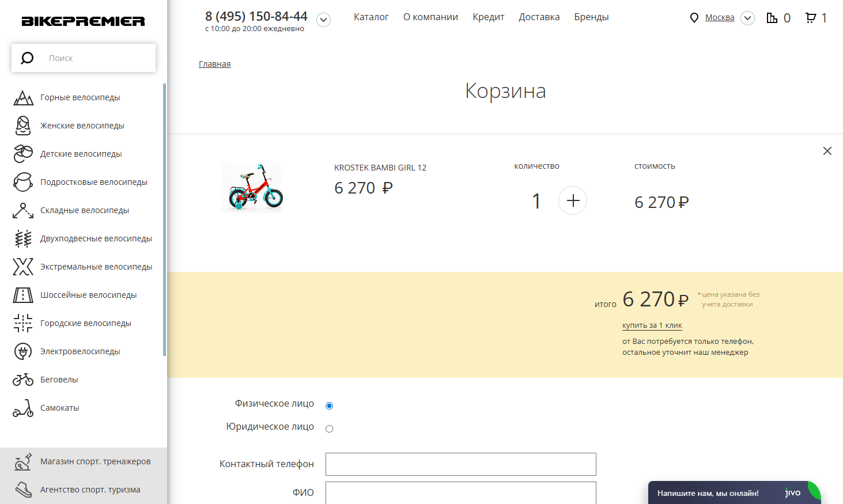This screenshot has width=843, height=504.
Task: Open Двухподвесные велосипеды category
Action: pyautogui.click(x=96, y=238)
